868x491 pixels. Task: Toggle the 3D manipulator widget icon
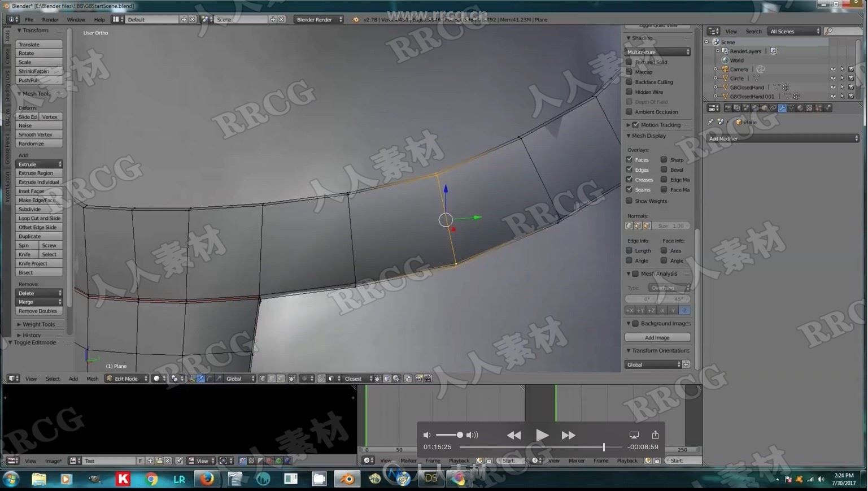pyautogui.click(x=191, y=379)
